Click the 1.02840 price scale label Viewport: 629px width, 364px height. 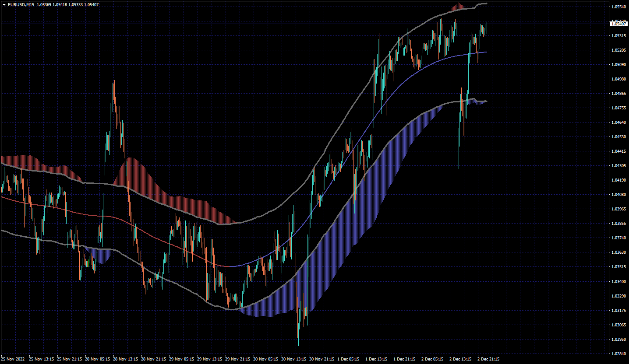tap(618, 354)
